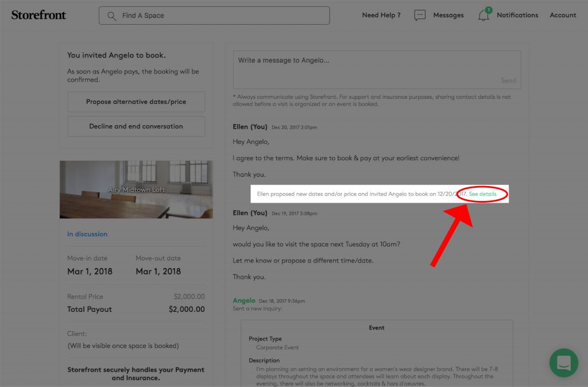Open the green chat support widget
The width and height of the screenshot is (588, 387).
pos(563,363)
